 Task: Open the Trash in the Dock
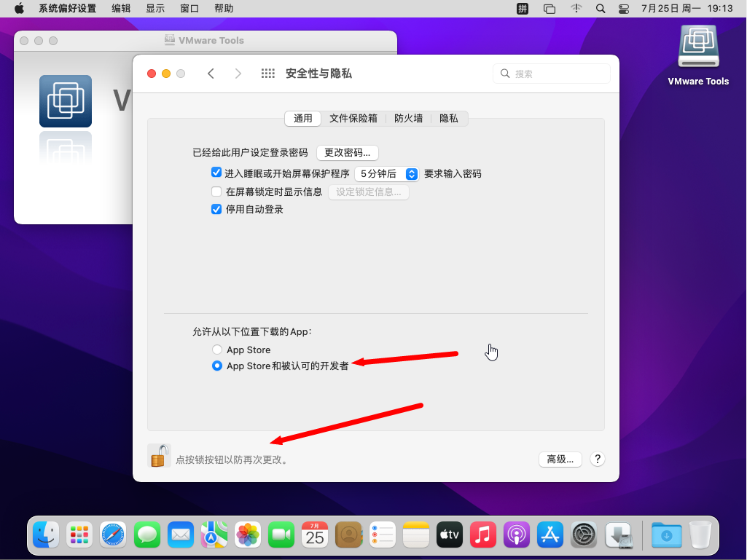coord(700,535)
